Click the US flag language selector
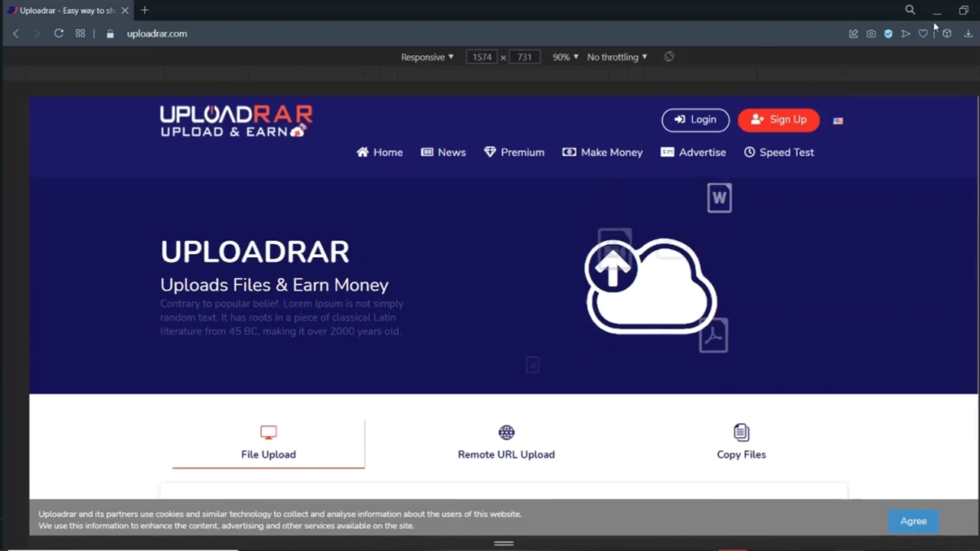980x551 pixels. tap(838, 120)
